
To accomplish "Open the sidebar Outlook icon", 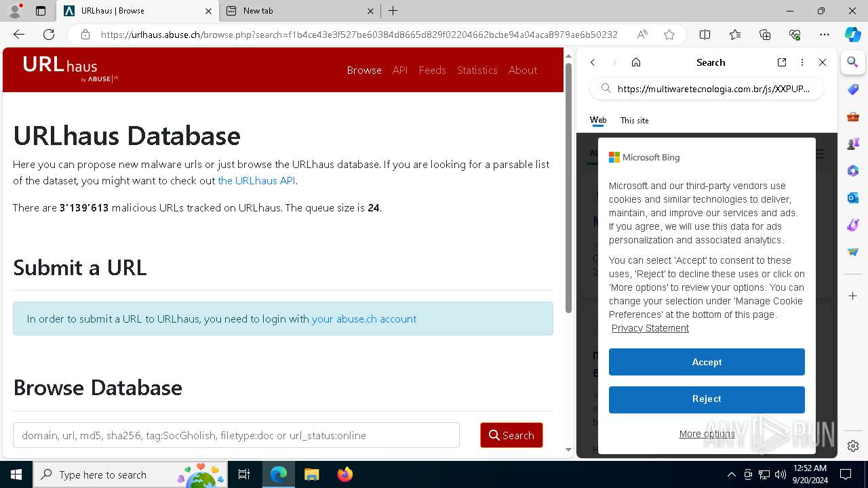I will coord(853,198).
